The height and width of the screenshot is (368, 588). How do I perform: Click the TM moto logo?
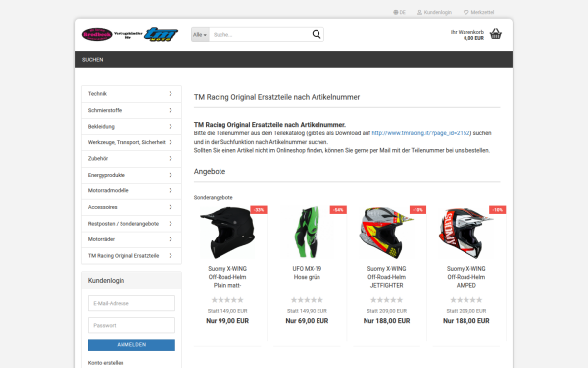tap(162, 34)
